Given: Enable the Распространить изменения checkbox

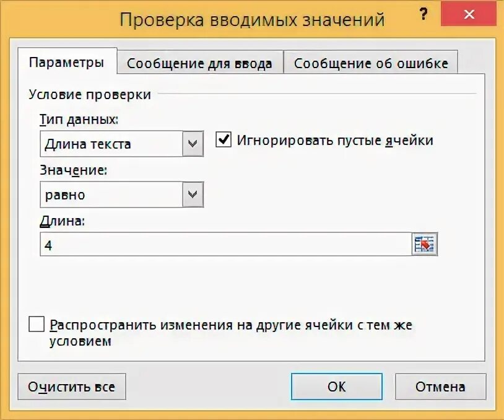Looking at the screenshot, I should click(37, 324).
